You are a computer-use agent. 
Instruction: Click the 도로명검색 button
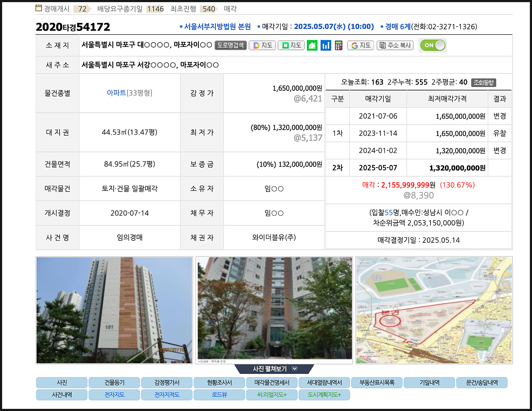click(230, 45)
